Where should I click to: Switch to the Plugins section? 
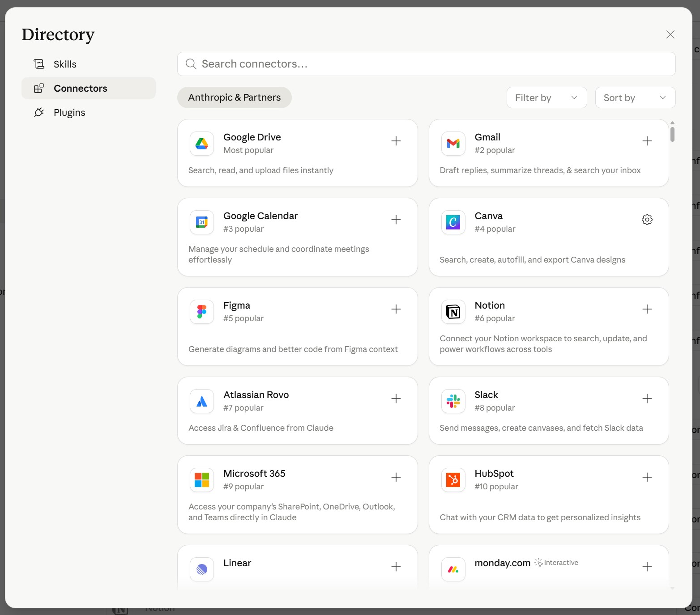(x=89, y=112)
